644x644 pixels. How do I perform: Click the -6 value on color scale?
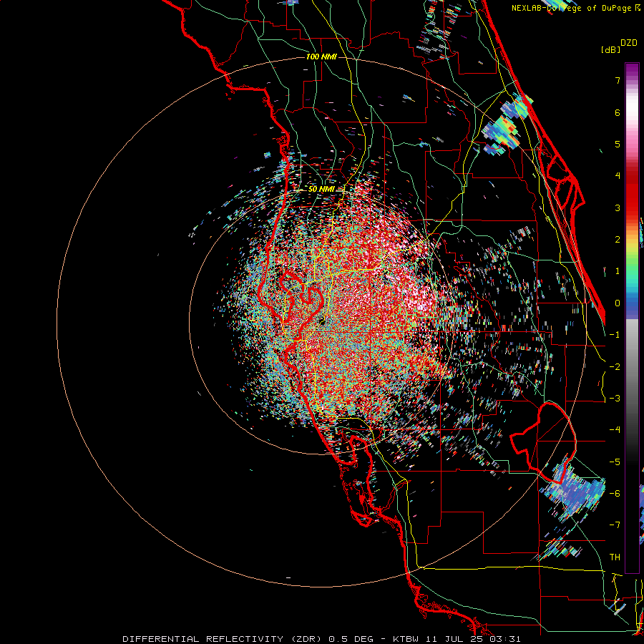(615, 494)
